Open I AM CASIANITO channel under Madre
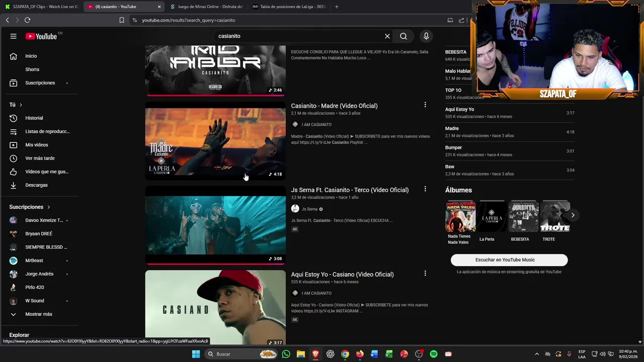 316,125
